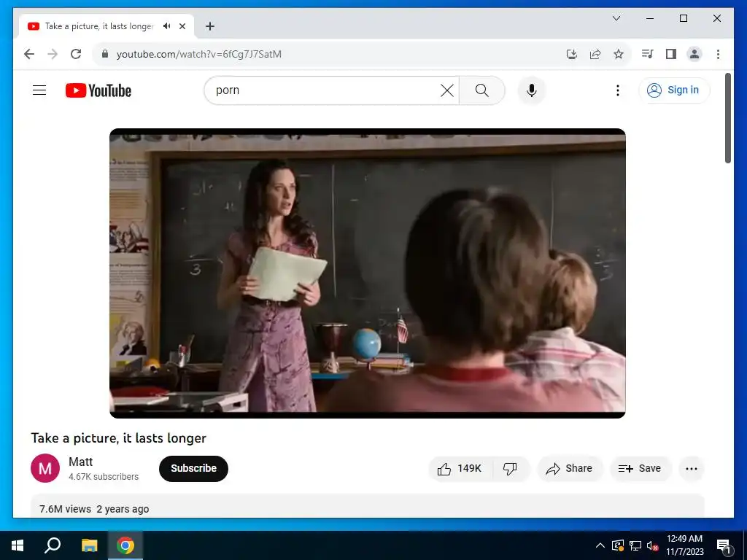Click the video title text
Viewport: 747px width, 560px height.
coord(119,438)
